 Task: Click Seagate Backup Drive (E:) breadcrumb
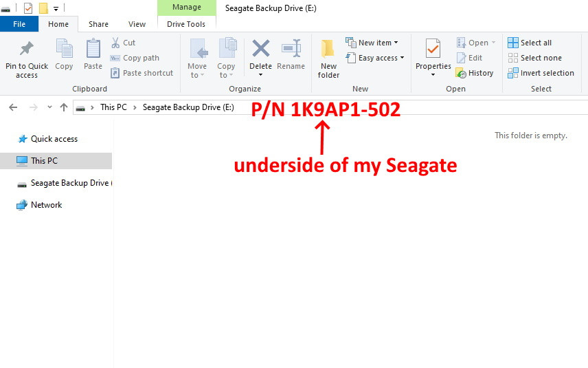point(188,107)
